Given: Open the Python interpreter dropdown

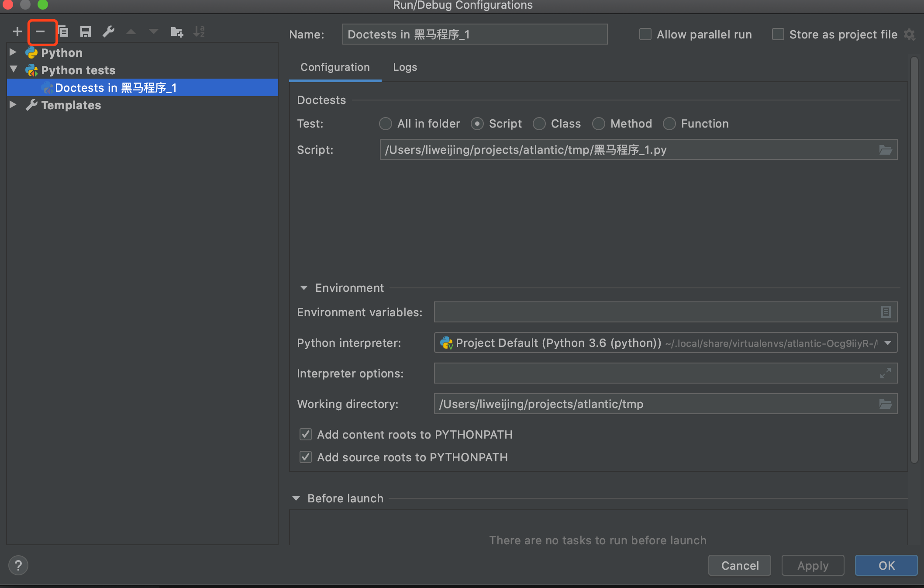Looking at the screenshot, I should coord(888,343).
